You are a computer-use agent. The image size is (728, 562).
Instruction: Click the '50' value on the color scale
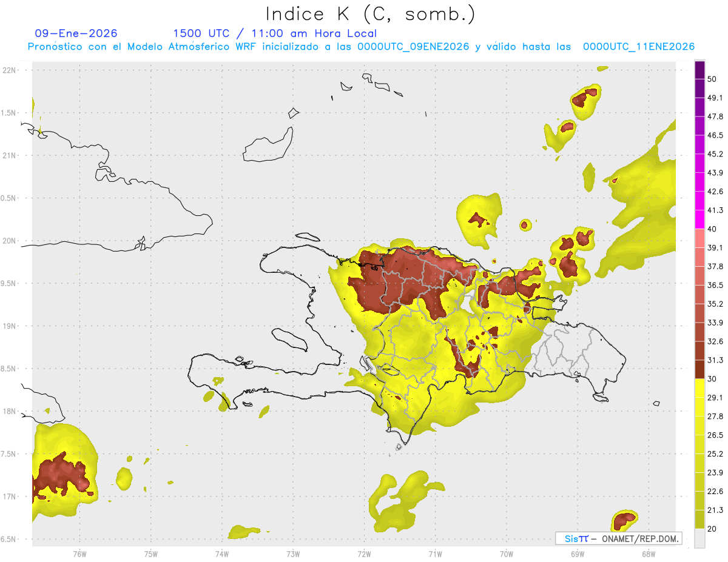tap(712, 79)
